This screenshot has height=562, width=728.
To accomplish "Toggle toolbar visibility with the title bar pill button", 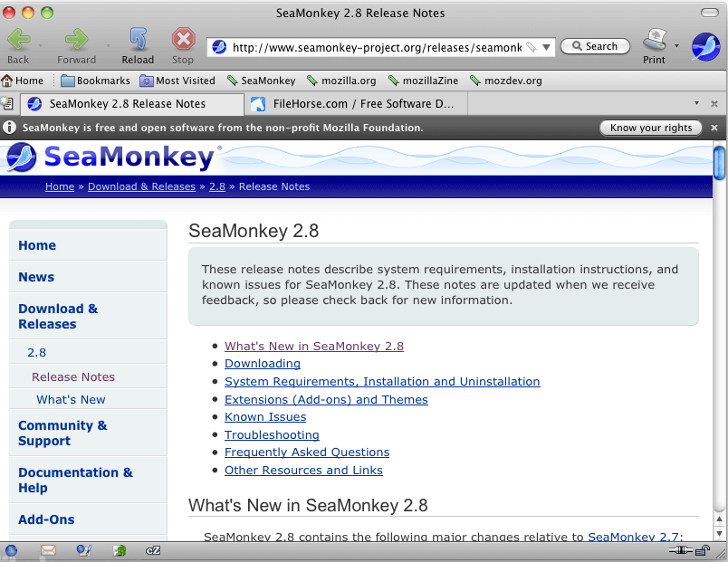I will (x=709, y=13).
